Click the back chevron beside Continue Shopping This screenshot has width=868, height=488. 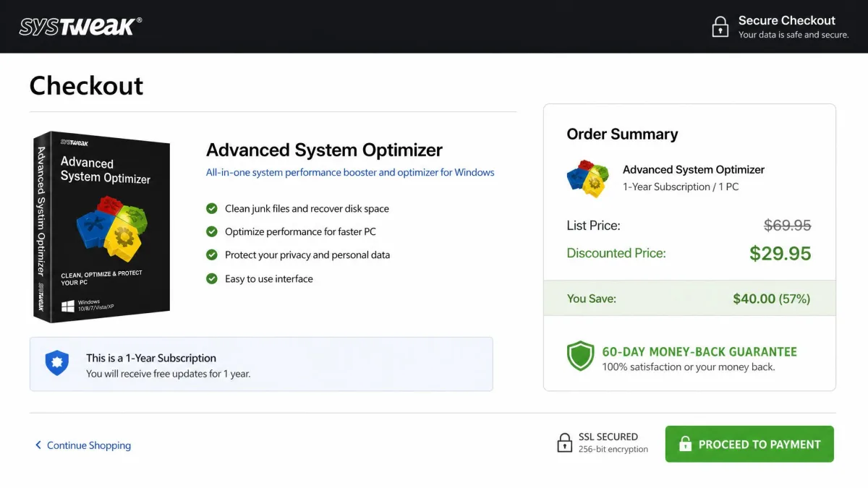(x=38, y=445)
